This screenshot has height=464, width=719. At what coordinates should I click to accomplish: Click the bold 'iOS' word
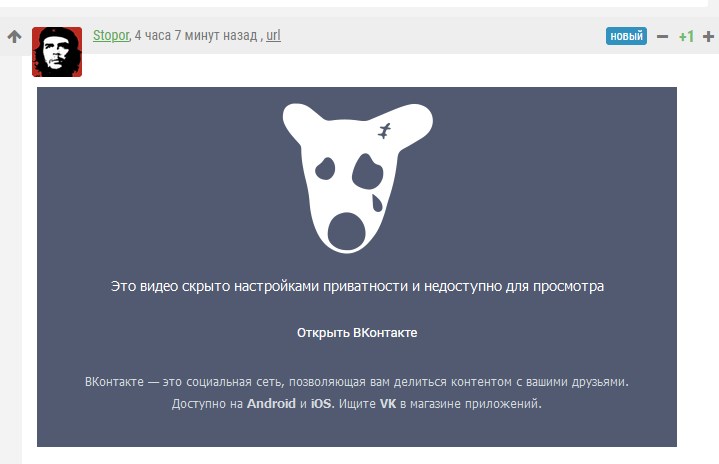pyautogui.click(x=321, y=403)
